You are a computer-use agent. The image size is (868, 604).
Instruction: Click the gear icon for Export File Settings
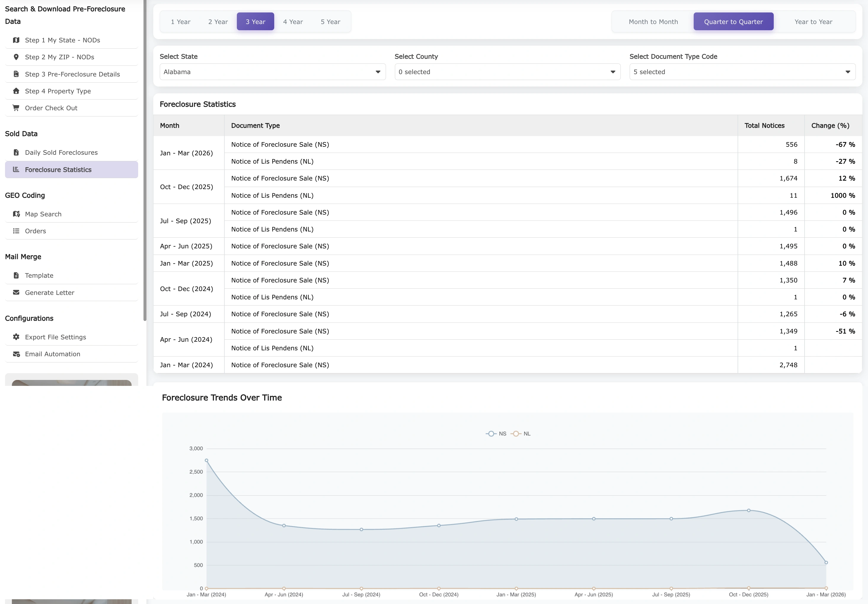pyautogui.click(x=16, y=337)
